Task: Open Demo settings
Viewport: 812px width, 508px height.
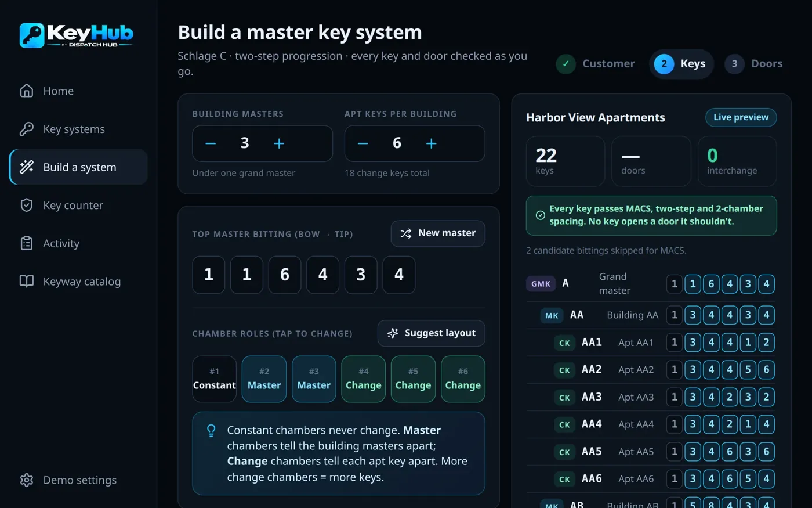Action: point(78,480)
